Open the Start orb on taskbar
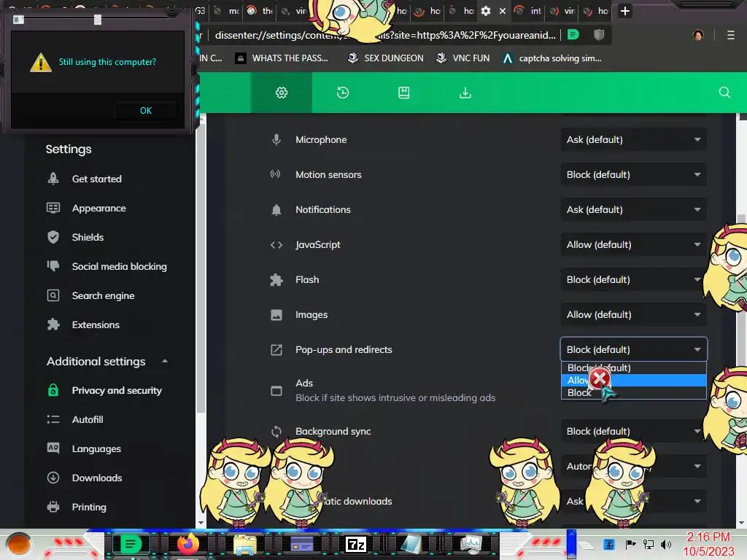The image size is (747, 560). 19,545
